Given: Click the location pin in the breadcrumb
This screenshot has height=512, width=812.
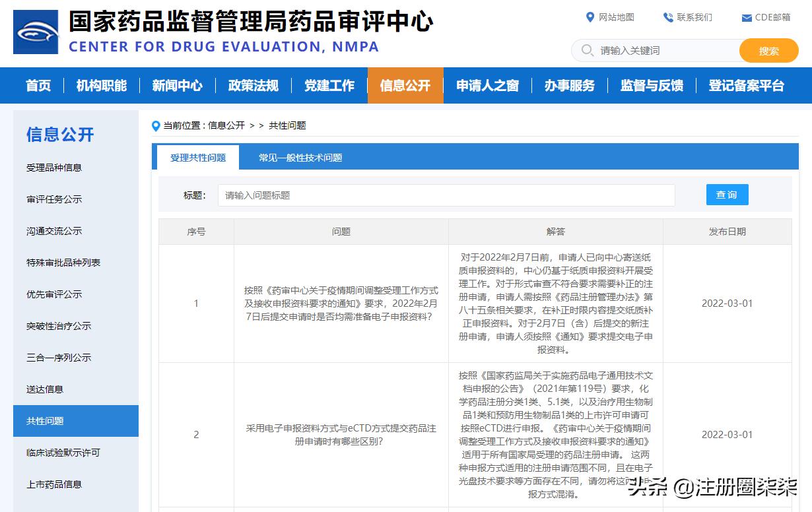Looking at the screenshot, I should coord(156,125).
